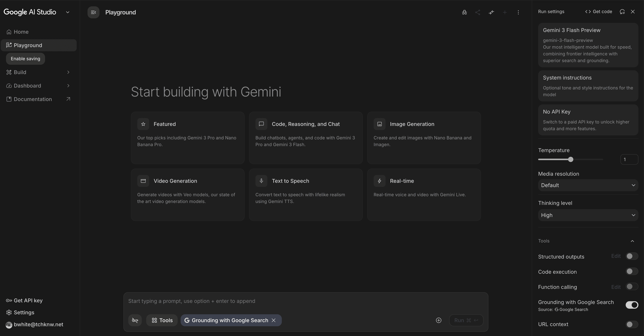Open the Media resolution dropdown

pyautogui.click(x=588, y=185)
